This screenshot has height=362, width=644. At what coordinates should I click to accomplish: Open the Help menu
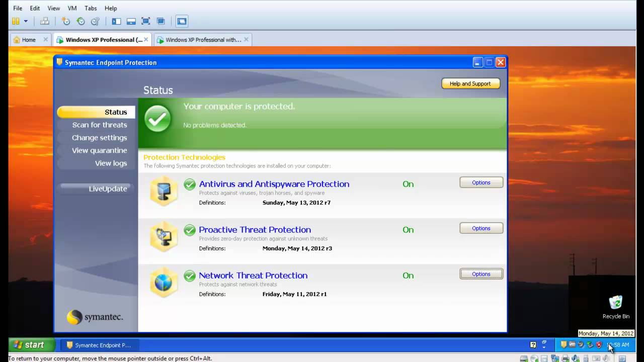[111, 8]
